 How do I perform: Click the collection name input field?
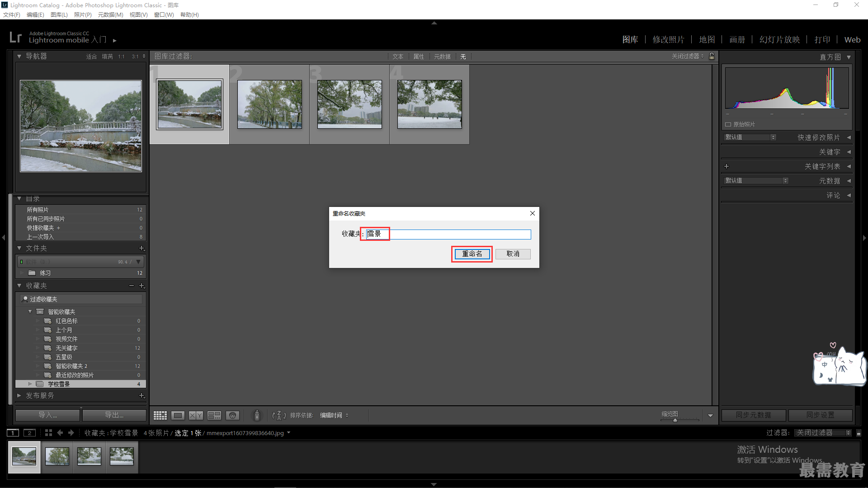pos(448,234)
